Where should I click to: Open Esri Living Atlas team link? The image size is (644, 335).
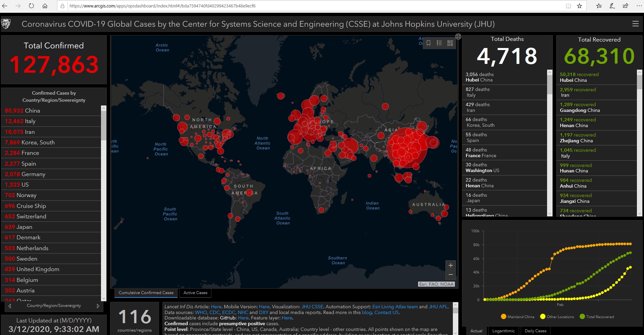395,307
